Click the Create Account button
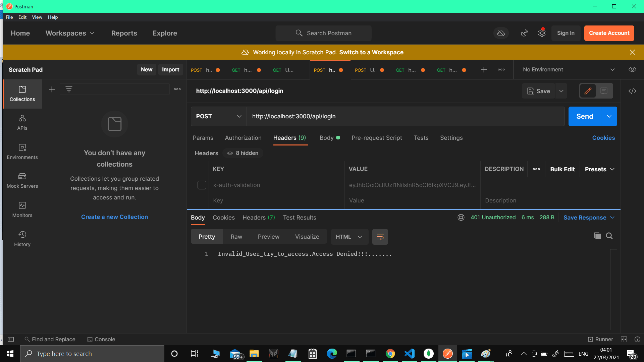644x362 pixels. [x=609, y=33]
